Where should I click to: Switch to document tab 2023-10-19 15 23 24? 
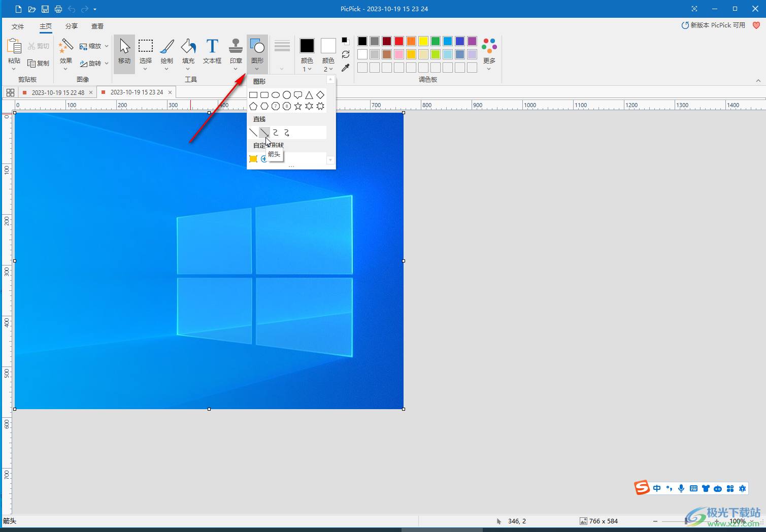click(137, 92)
